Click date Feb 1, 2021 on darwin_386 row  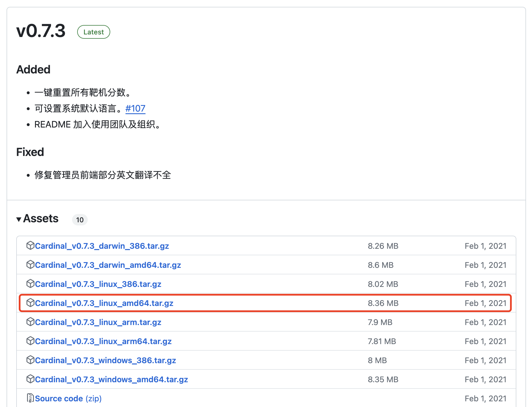pos(486,246)
